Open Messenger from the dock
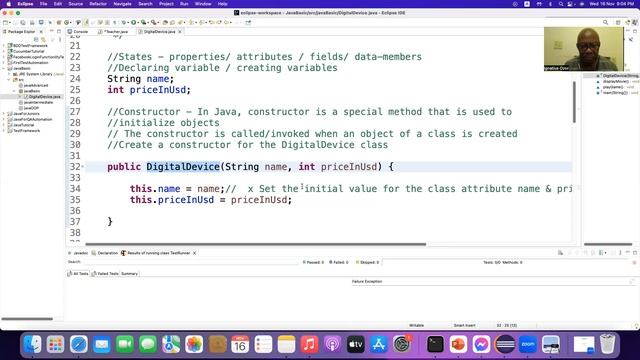The height and width of the screenshot is (360, 640). click(x=482, y=344)
